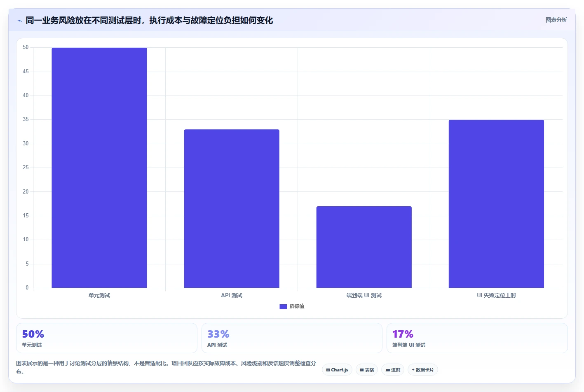584x392 pixels.
Task: Click the API 测试 x-axis label
Action: 232,295
